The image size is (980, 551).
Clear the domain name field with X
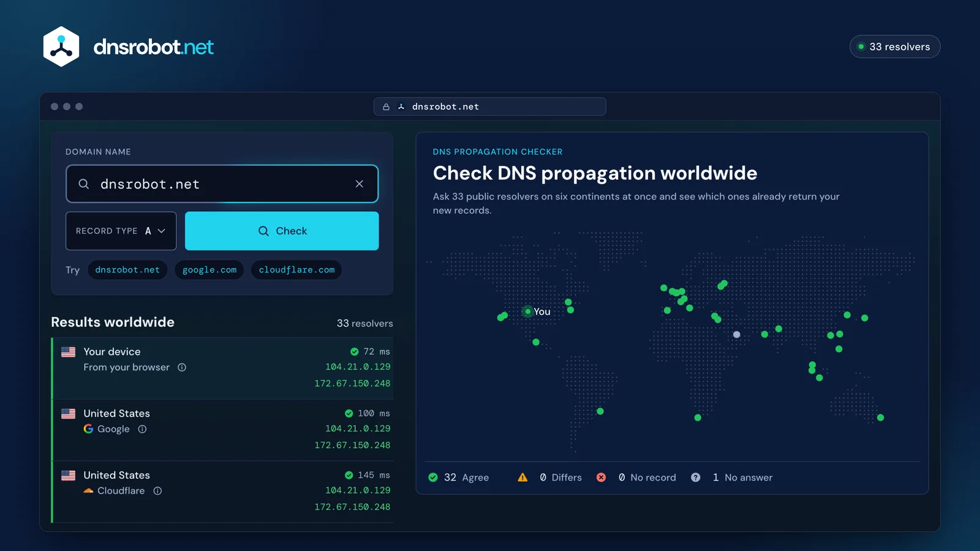click(x=360, y=184)
